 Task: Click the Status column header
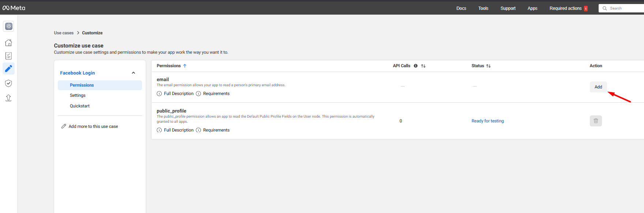point(478,66)
